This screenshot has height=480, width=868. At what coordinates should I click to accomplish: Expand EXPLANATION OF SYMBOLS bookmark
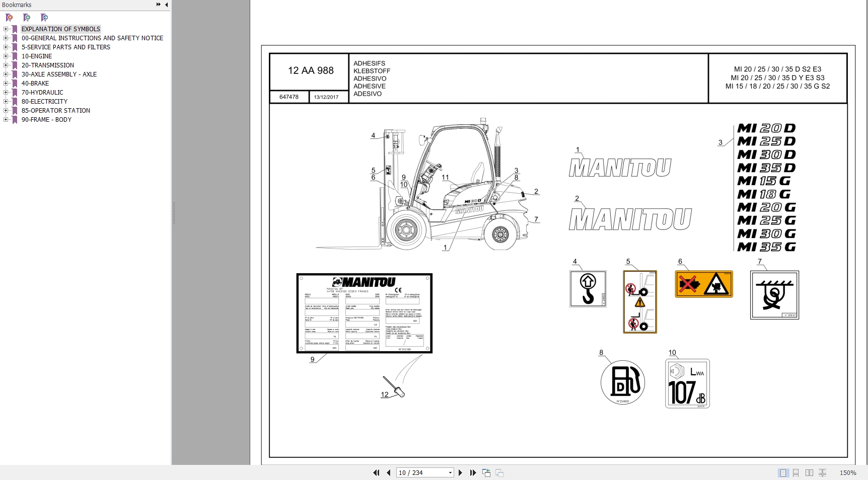tap(6, 29)
